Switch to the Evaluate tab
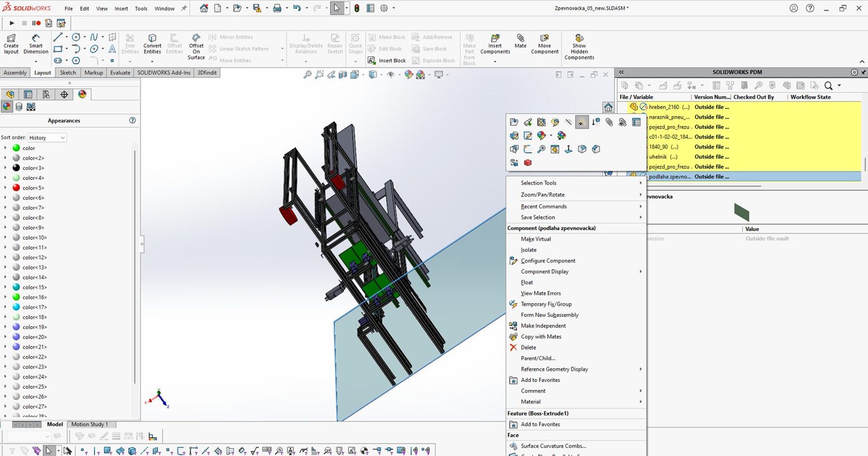The height and width of the screenshot is (456, 868). pos(120,73)
